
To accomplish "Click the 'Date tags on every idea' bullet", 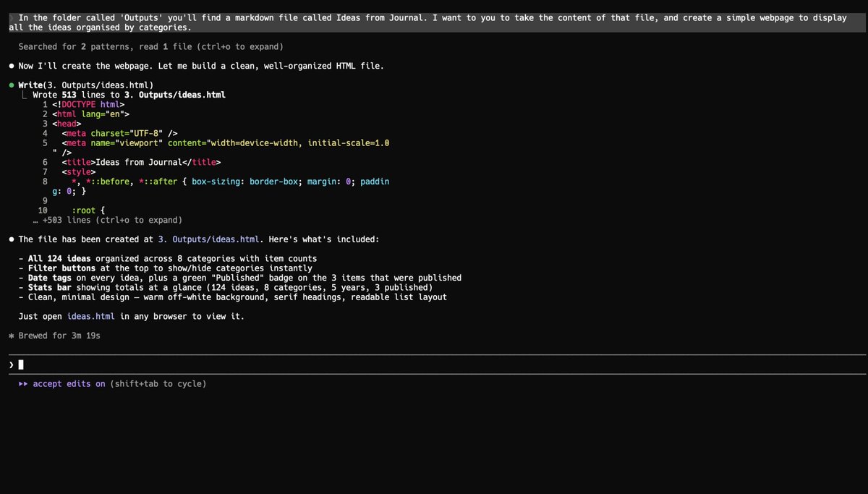I will (239, 278).
